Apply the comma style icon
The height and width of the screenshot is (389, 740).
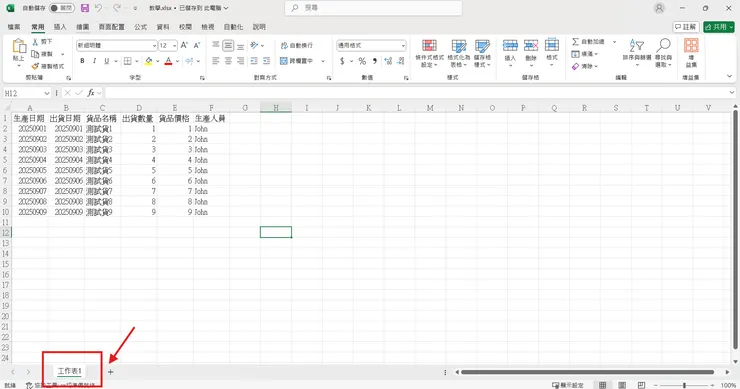pyautogui.click(x=375, y=61)
